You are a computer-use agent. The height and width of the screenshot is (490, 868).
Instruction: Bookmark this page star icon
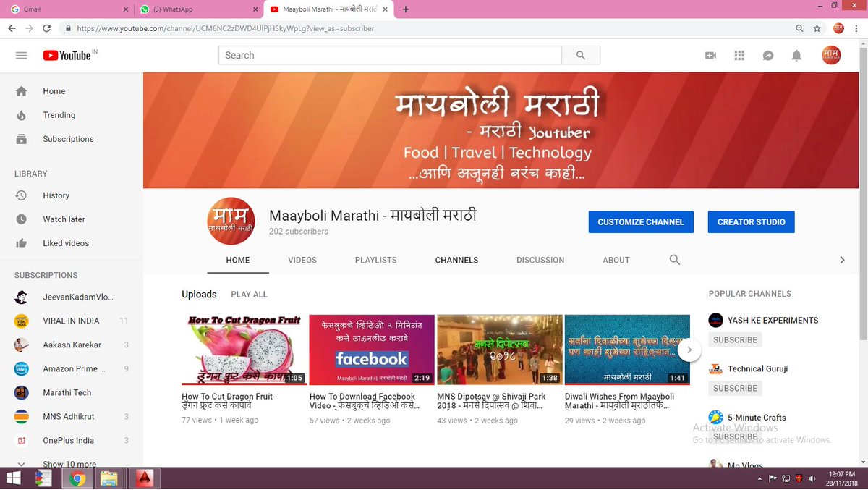pyautogui.click(x=817, y=28)
